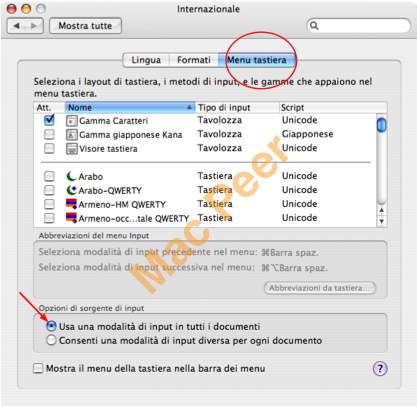The width and height of the screenshot is (417, 406).
Task: Switch to the Formati tab
Action: click(194, 60)
